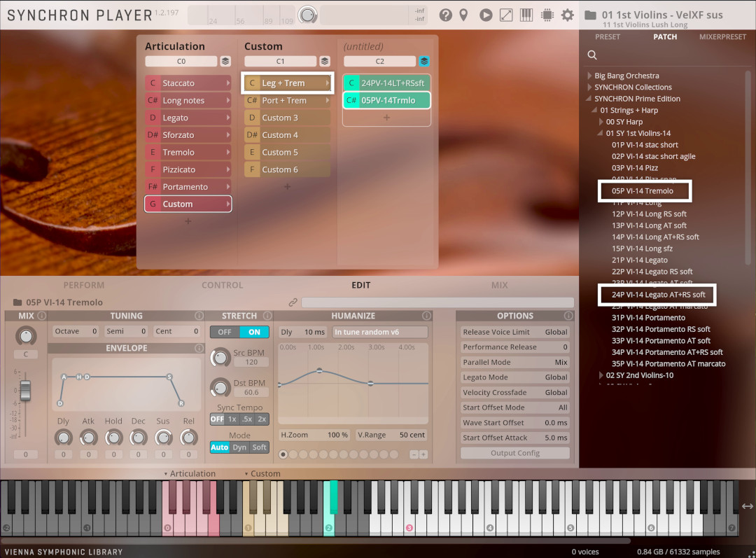Click the folder icon beside 05P VI-14 Tremolo
756x558 pixels.
click(x=17, y=302)
